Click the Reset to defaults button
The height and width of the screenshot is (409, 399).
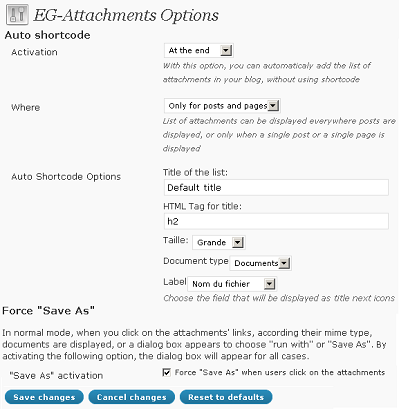tap(226, 397)
